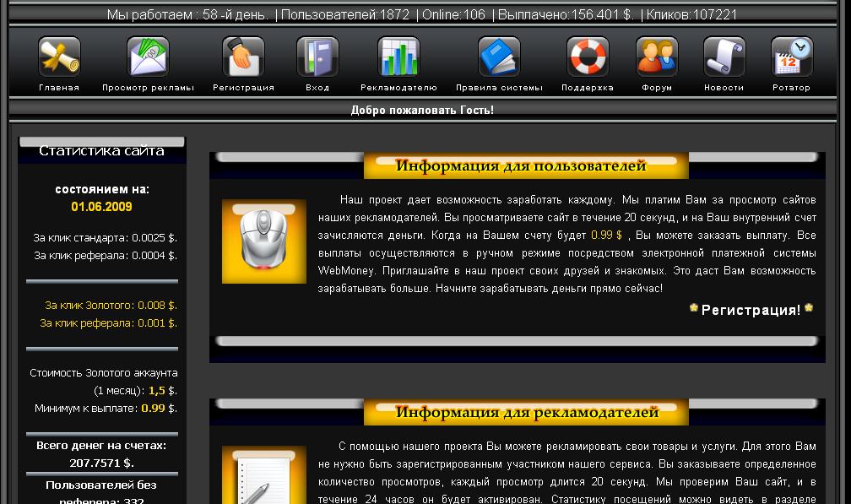Open the Форум people icon

coord(657,57)
